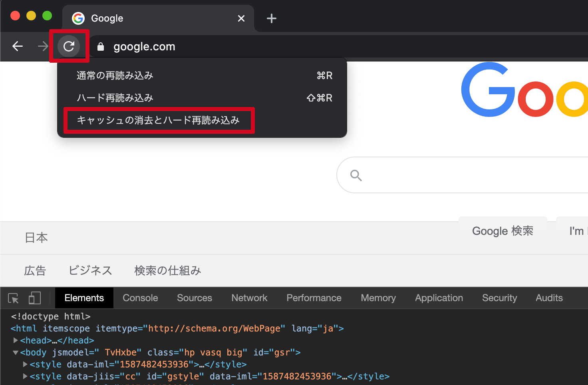The height and width of the screenshot is (385, 588).
Task: Open the Network tab in DevTools
Action: click(x=249, y=298)
